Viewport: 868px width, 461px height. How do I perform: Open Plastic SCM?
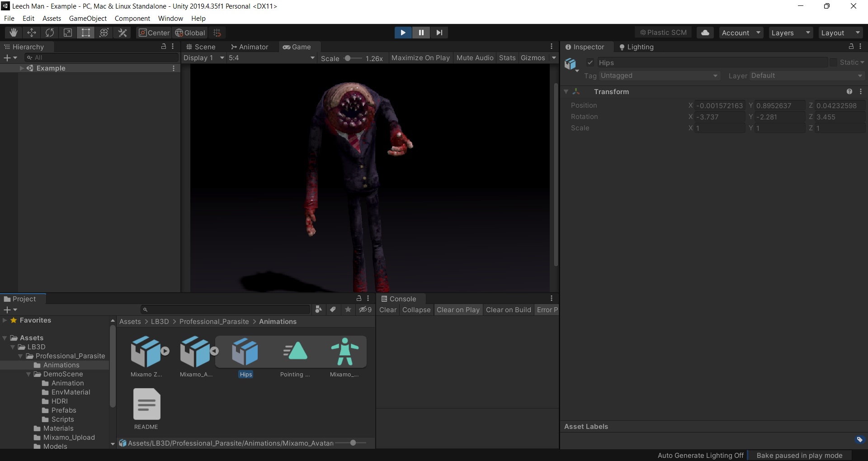click(x=663, y=32)
